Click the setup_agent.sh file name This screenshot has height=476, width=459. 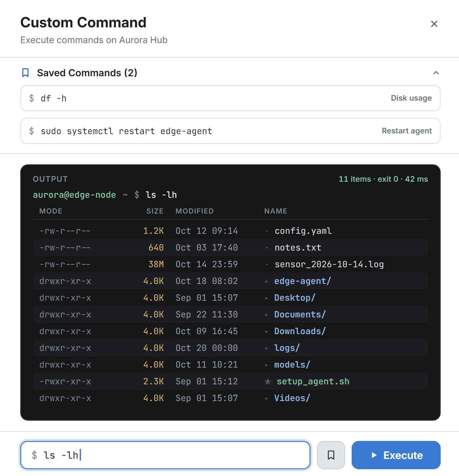313,381
